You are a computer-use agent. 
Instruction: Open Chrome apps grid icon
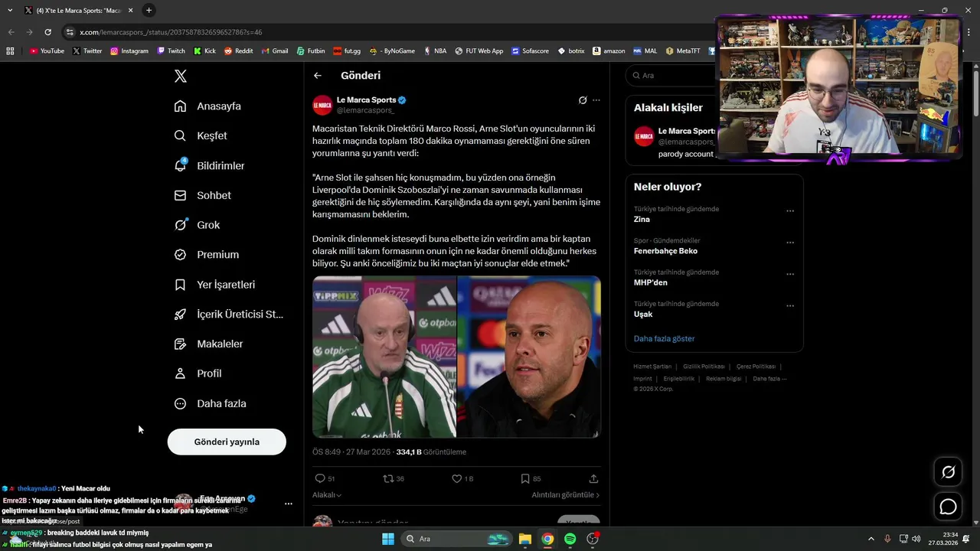(10, 51)
